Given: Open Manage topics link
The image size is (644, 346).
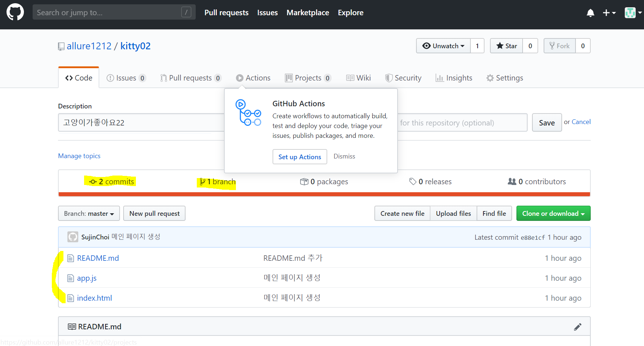Looking at the screenshot, I should (x=79, y=156).
